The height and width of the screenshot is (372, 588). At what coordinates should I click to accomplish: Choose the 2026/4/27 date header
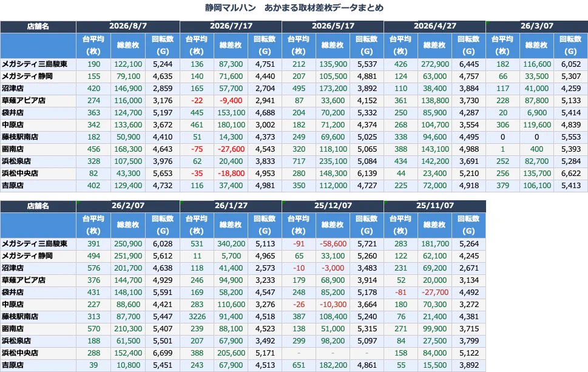[435, 26]
